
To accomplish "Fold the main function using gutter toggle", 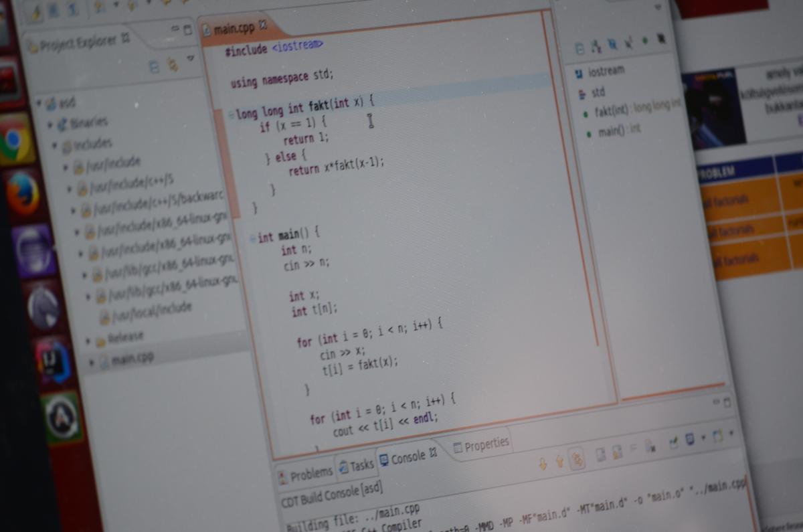I will point(252,238).
